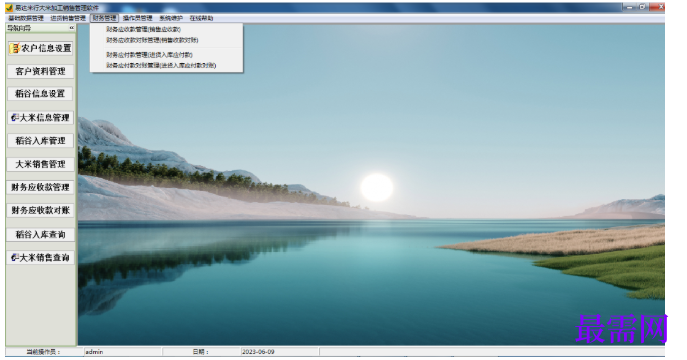Close the open 财务管理 menu
The height and width of the screenshot is (360, 687).
click(x=104, y=18)
